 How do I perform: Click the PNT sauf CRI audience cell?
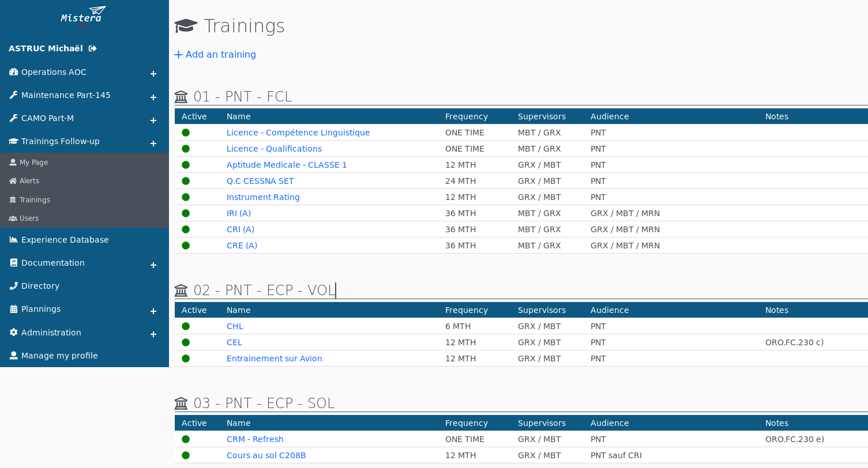coord(616,455)
